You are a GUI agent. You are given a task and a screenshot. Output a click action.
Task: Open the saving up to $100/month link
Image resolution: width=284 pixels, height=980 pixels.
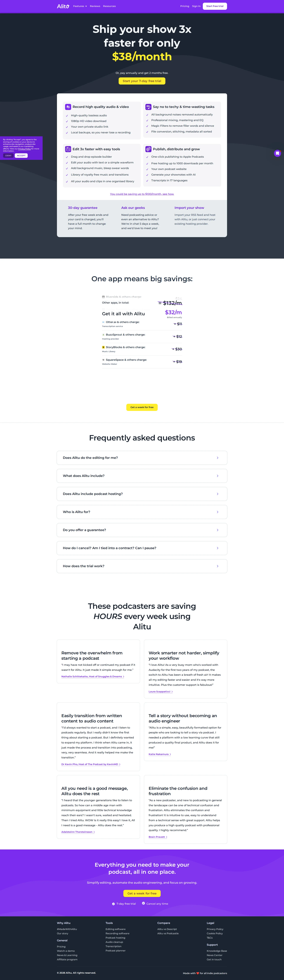tap(142, 194)
